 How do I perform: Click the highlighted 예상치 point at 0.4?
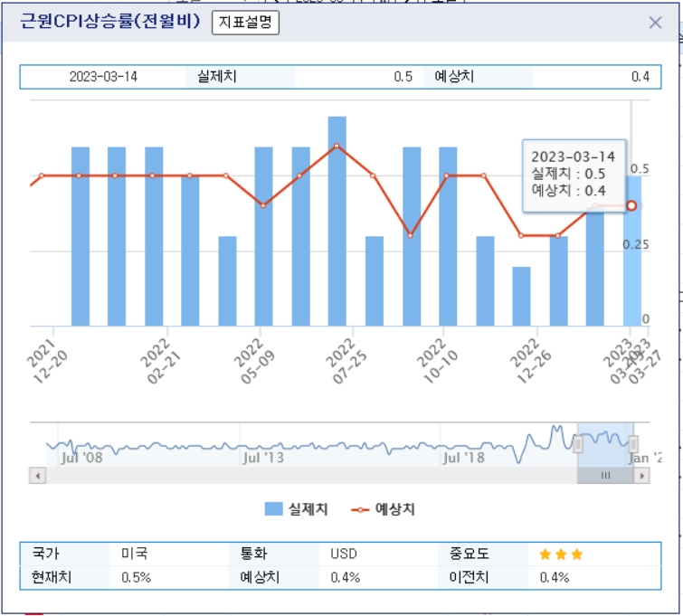(631, 205)
